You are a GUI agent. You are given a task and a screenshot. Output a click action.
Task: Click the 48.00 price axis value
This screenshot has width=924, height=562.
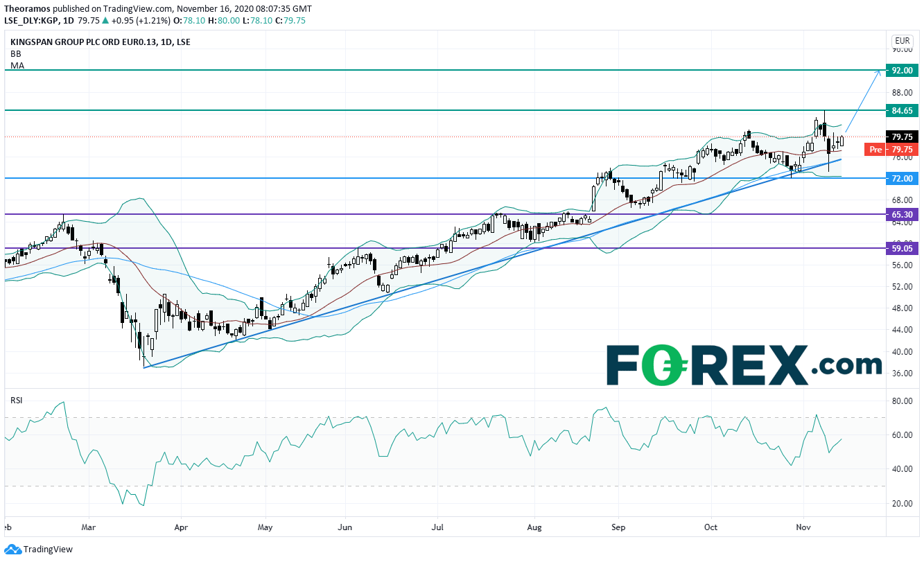pos(901,308)
